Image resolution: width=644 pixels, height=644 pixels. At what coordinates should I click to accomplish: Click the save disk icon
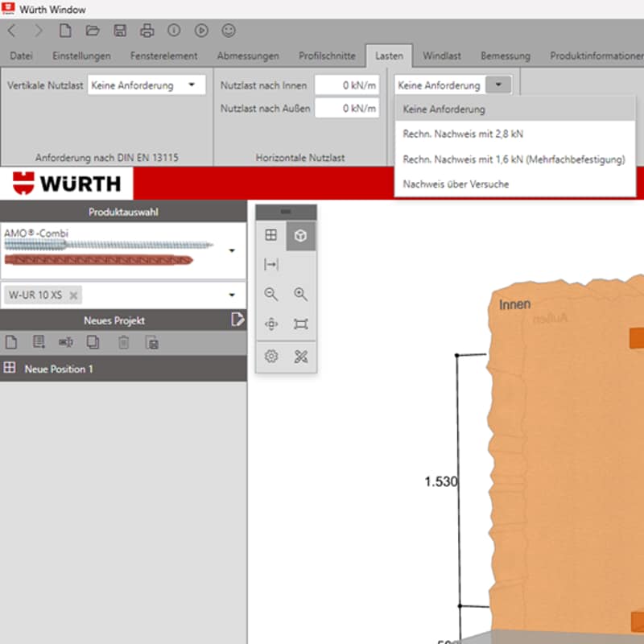pyautogui.click(x=120, y=31)
